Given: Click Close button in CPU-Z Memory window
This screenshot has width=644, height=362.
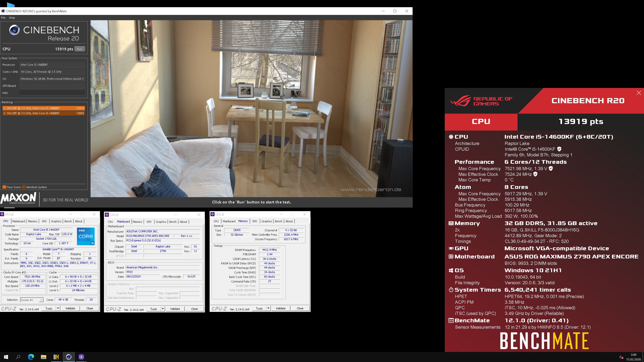Looking at the screenshot, I should coord(300,309).
